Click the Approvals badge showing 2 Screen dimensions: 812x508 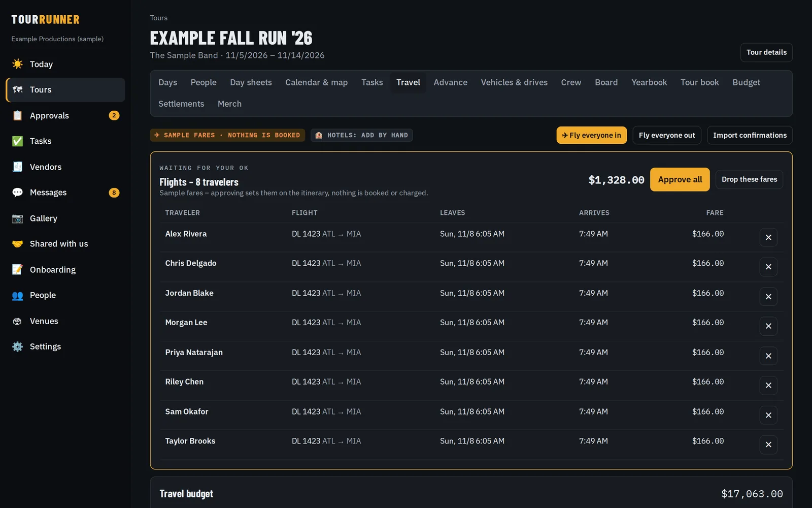(x=114, y=115)
